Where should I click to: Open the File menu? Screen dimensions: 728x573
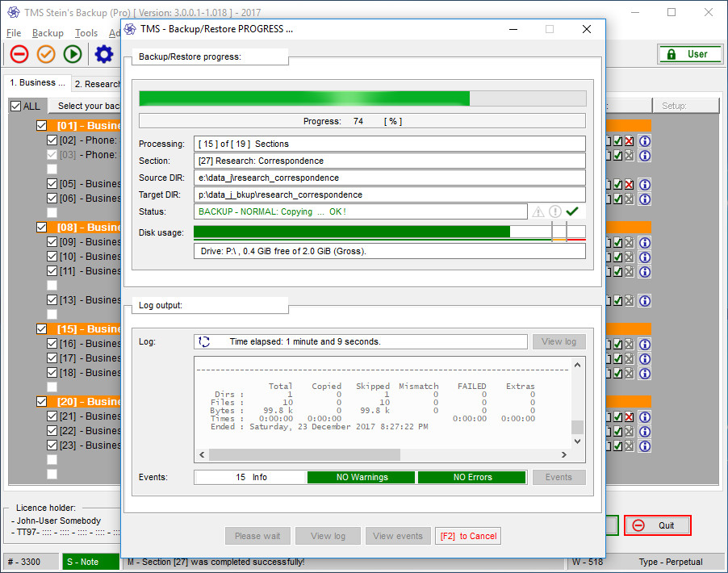click(x=14, y=33)
